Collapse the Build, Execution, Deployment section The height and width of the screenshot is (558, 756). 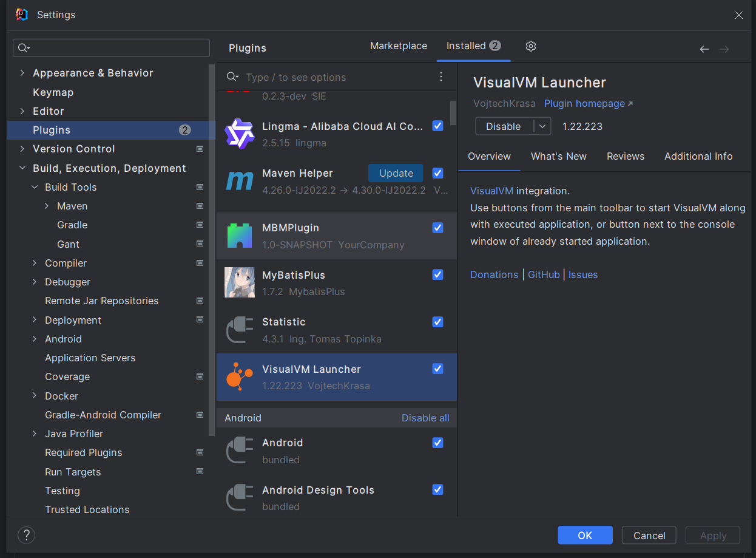[x=22, y=168]
